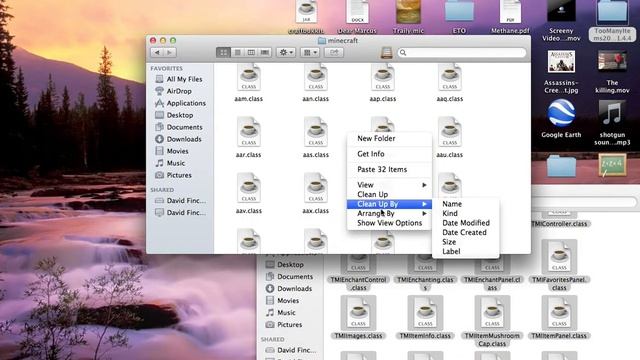Image resolution: width=640 pixels, height=360 pixels.
Task: Select the aas.class file icon
Action: (x=316, y=132)
